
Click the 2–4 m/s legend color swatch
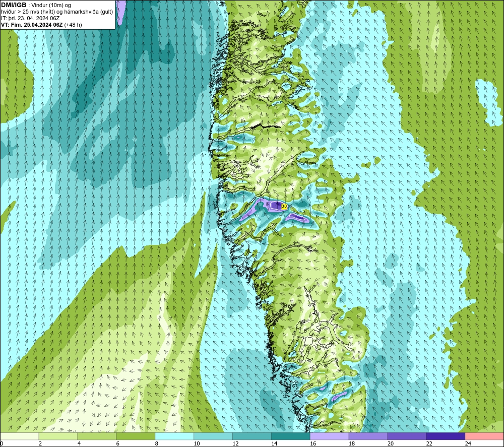pos(58,436)
